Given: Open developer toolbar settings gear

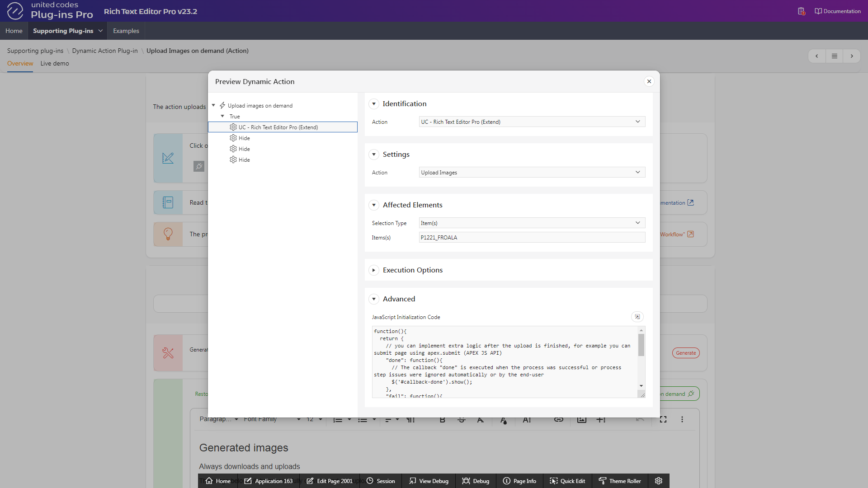Looking at the screenshot, I should pos(659,481).
